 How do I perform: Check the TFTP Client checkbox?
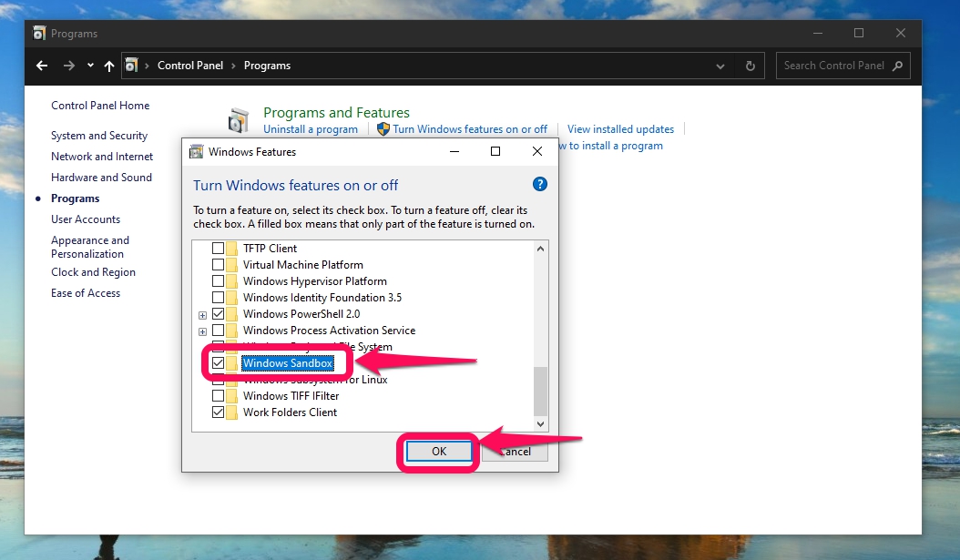tap(218, 248)
